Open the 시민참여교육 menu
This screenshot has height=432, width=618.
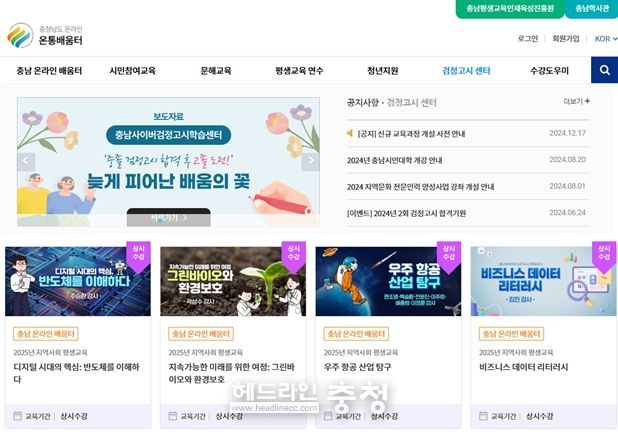click(132, 71)
